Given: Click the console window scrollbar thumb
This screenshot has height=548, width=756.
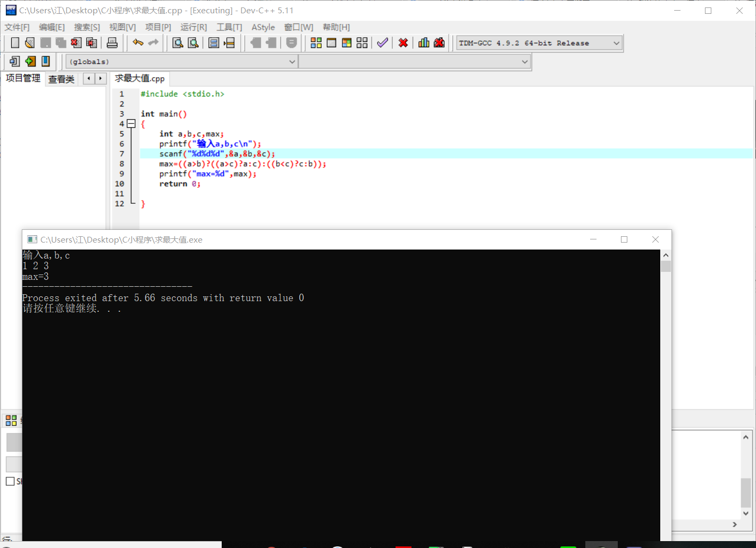Looking at the screenshot, I should [666, 267].
